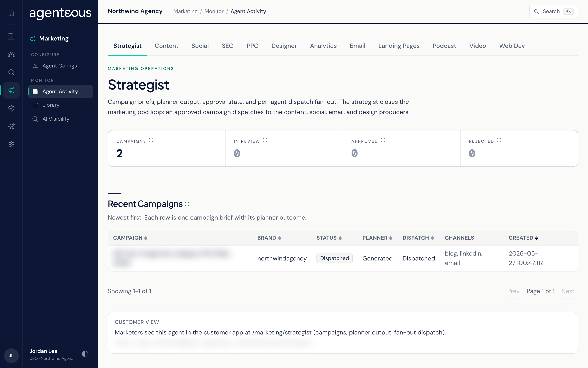Open Library in the sidebar
Screen dimensions: 588x368
click(60, 105)
